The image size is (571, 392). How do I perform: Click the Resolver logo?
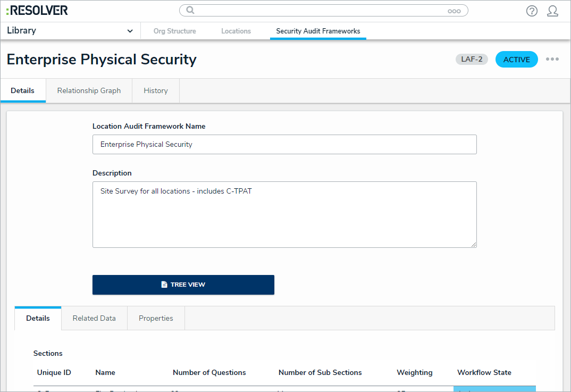click(x=37, y=11)
